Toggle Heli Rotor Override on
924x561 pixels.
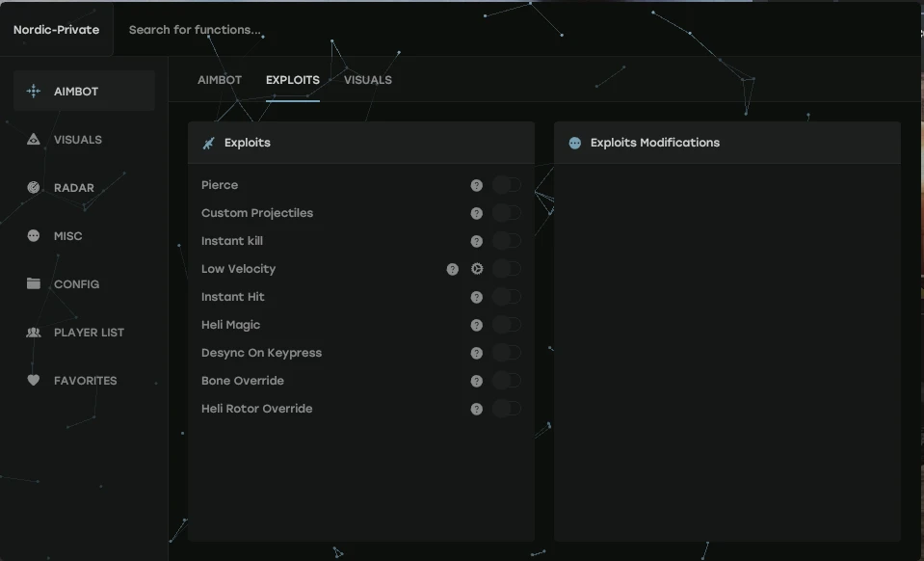coord(507,409)
